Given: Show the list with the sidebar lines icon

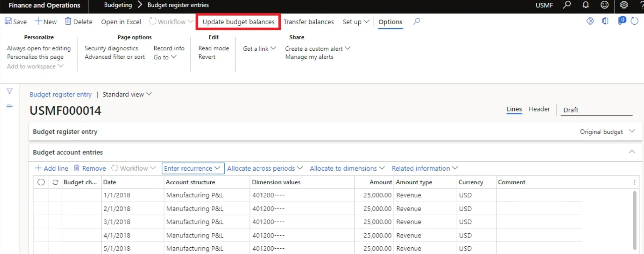Looking at the screenshot, I should (x=10, y=106).
